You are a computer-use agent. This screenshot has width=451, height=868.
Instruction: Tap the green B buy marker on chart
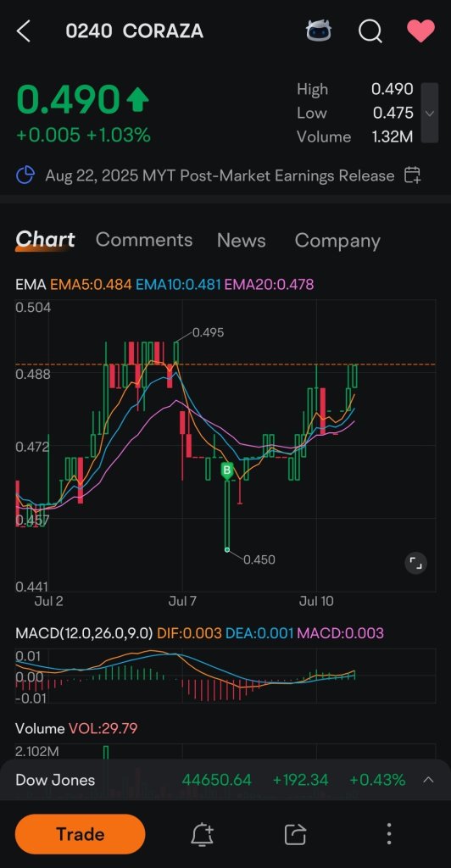click(227, 471)
